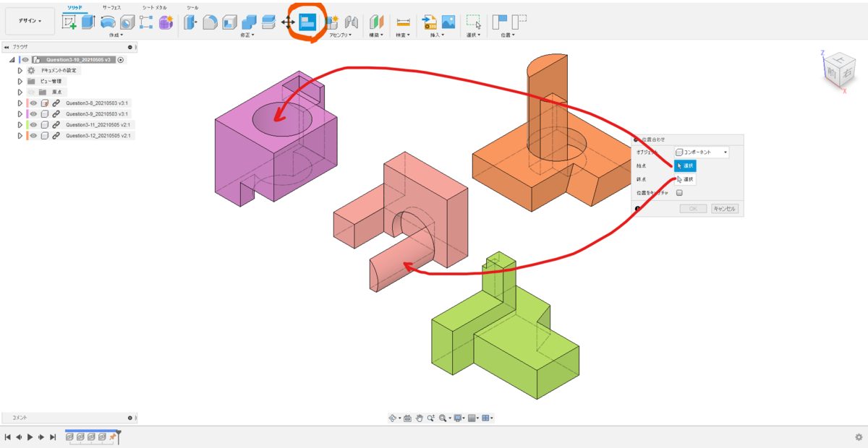868x448 pixels.
Task: Open timeline settings gear icon
Action: tap(859, 437)
